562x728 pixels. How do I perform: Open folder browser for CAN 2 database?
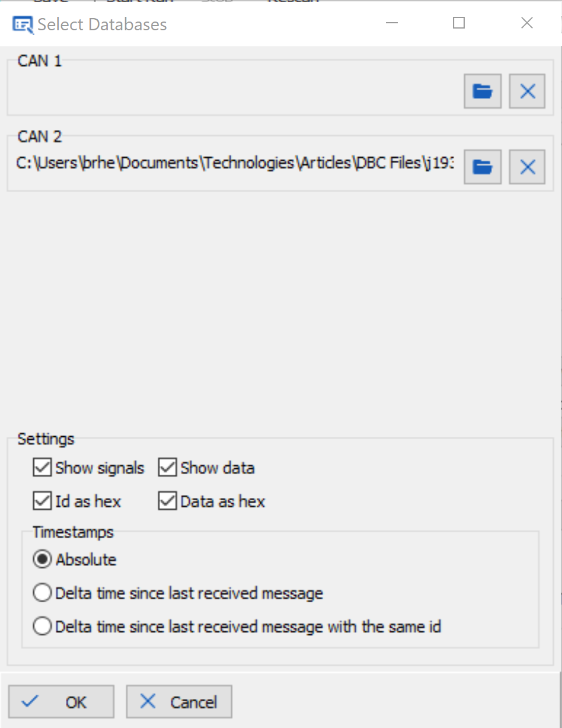coord(482,167)
